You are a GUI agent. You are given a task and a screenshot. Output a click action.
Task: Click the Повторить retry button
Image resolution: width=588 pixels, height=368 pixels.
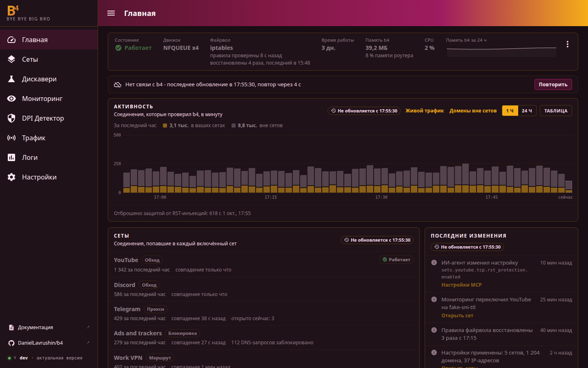tap(553, 84)
